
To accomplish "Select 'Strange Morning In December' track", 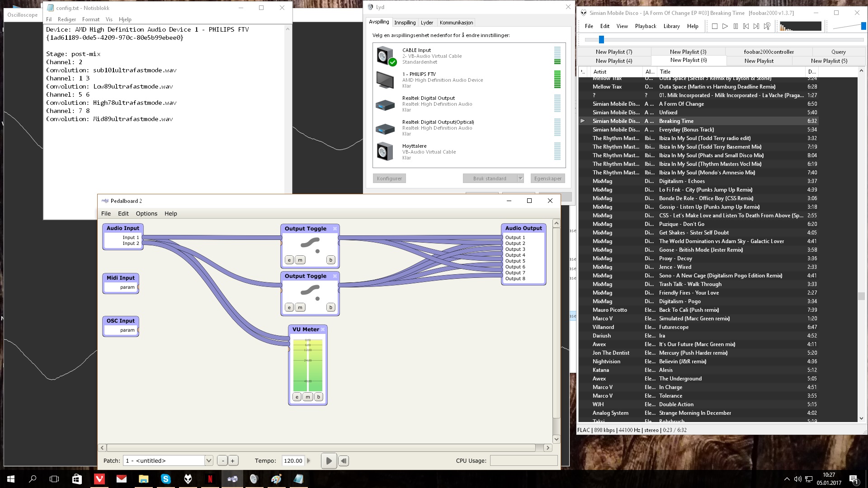I will (x=698, y=413).
